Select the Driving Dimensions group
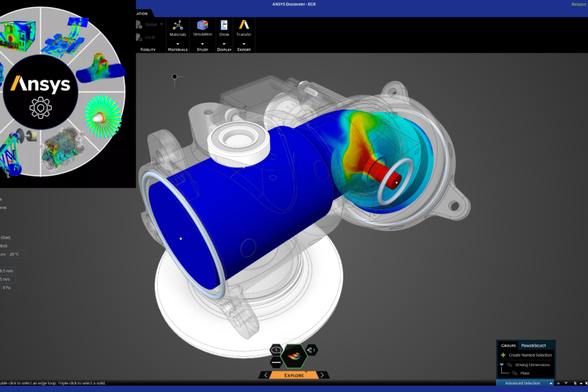Screen dimensions: 588x392 coord(532,365)
